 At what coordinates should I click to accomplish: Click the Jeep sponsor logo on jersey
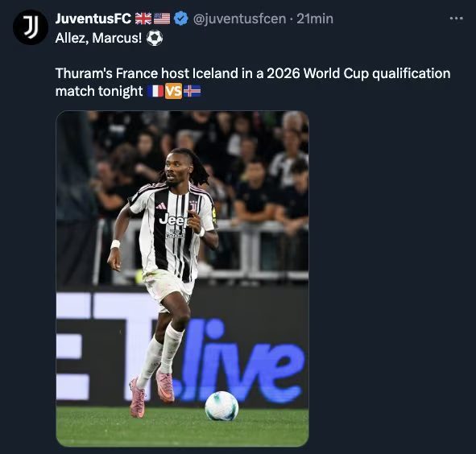(x=173, y=220)
